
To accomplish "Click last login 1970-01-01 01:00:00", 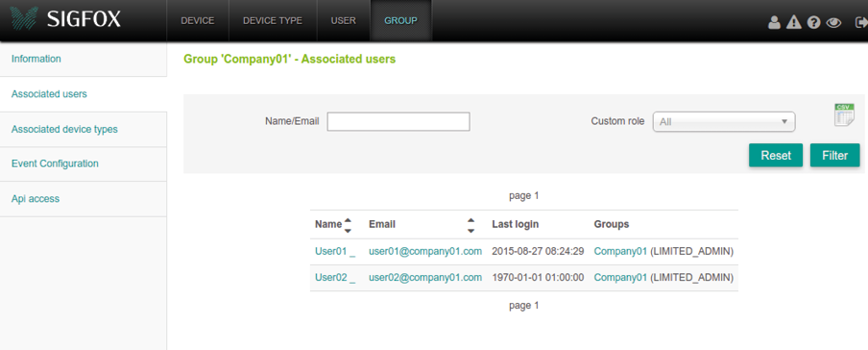I will click(538, 277).
